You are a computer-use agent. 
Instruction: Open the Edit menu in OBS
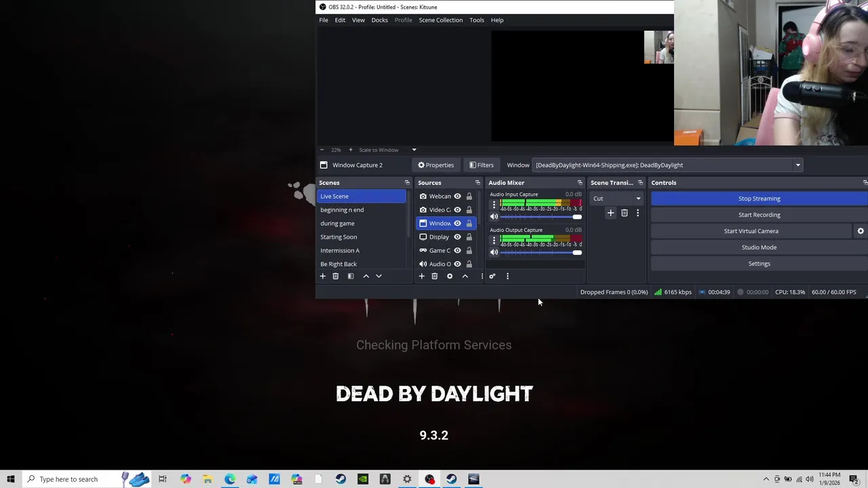pos(340,20)
